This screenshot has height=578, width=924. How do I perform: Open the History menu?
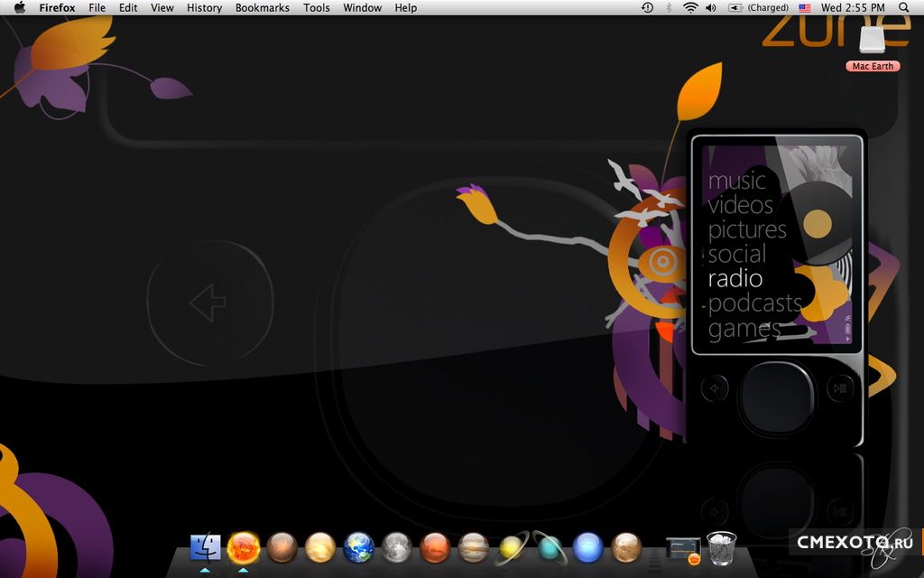pyautogui.click(x=204, y=7)
